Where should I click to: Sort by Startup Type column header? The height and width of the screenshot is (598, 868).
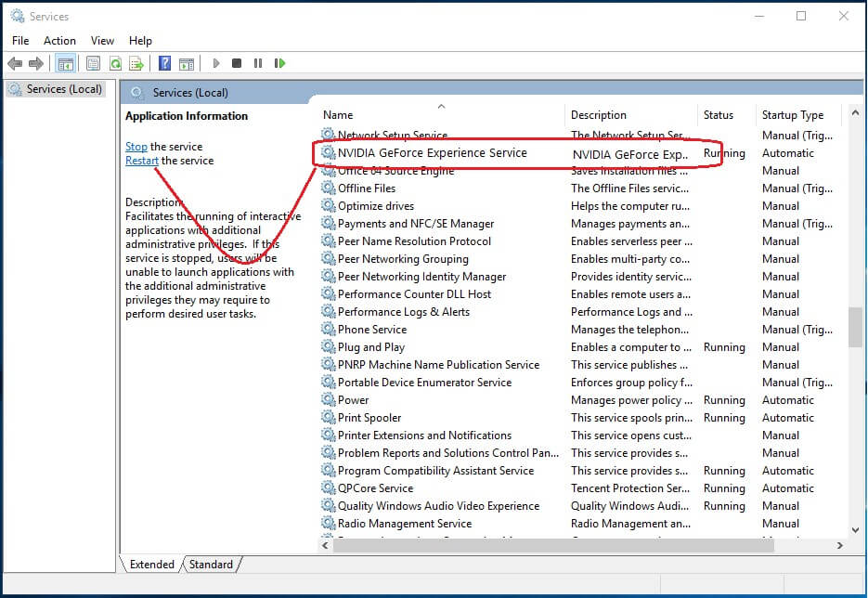(792, 115)
